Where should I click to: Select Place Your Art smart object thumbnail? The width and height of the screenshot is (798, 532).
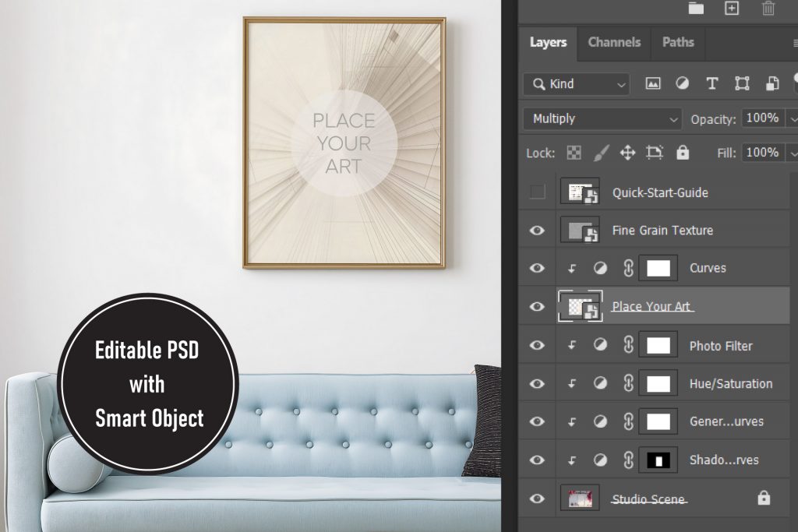[x=580, y=306]
